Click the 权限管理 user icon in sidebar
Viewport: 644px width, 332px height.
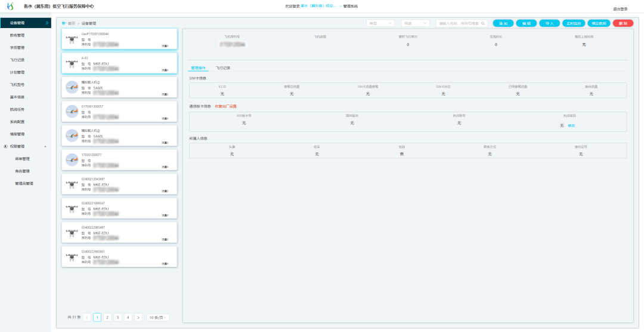click(x=6, y=146)
